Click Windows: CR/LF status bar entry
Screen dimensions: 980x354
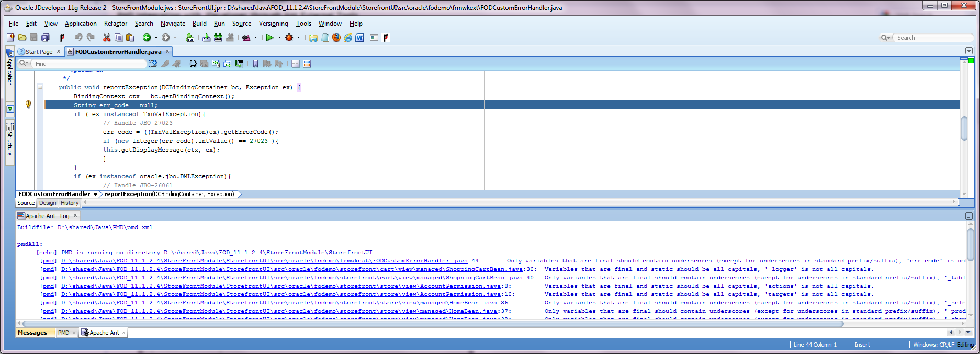tap(933, 345)
